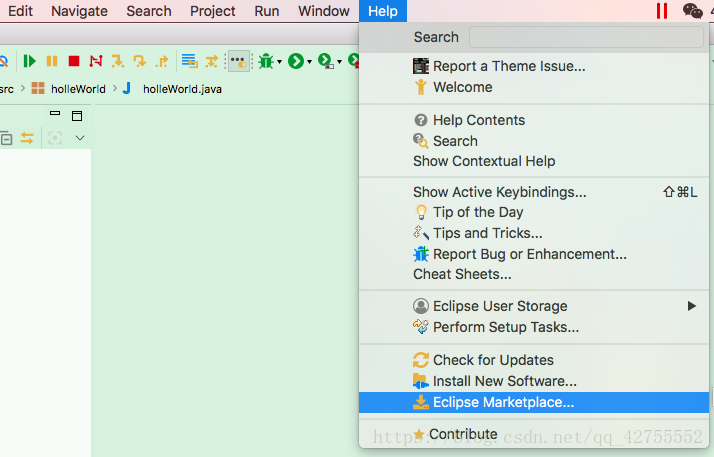Select Welcome from the Help menu
Viewport: 714px width, 457px height.
534,87
